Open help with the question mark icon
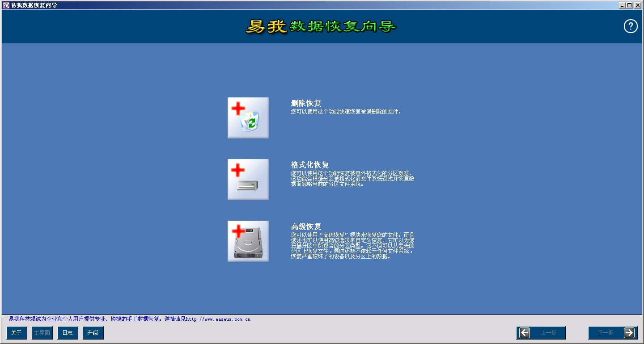644x344 pixels. (631, 26)
